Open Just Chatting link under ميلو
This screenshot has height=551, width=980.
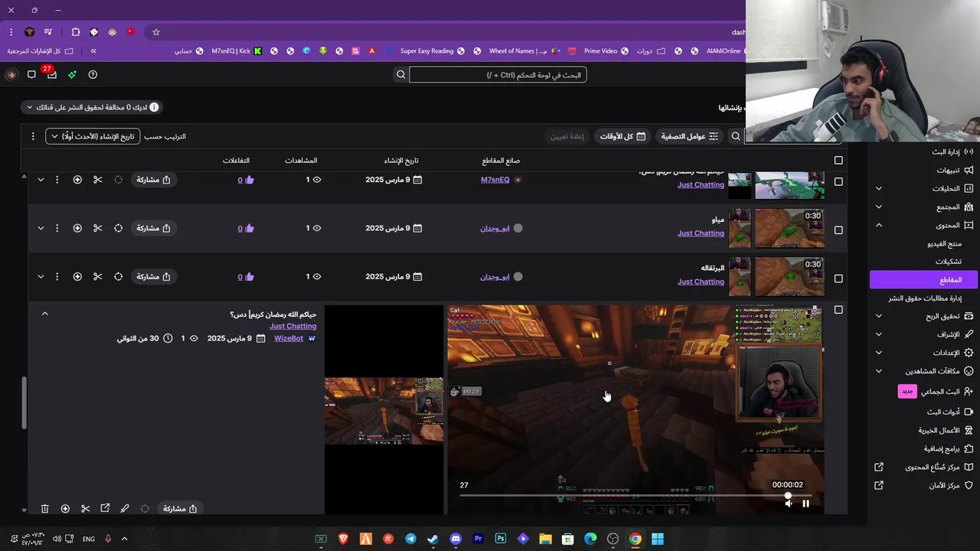pos(701,233)
